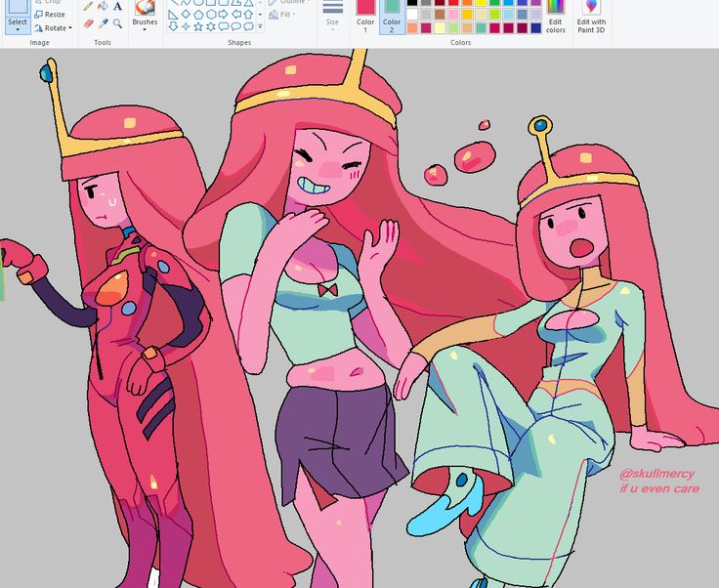Choose the five-point star shape
719x588 pixels.
(198, 26)
